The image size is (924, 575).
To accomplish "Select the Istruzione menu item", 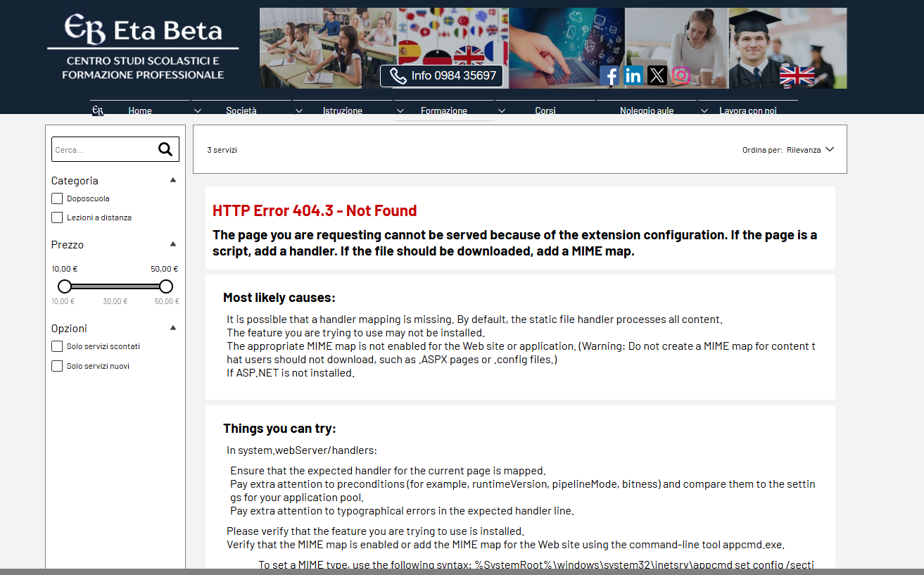I will [343, 110].
